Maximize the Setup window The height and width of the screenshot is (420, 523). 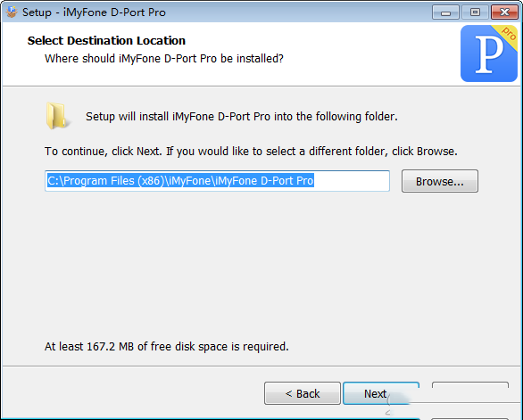click(x=475, y=12)
